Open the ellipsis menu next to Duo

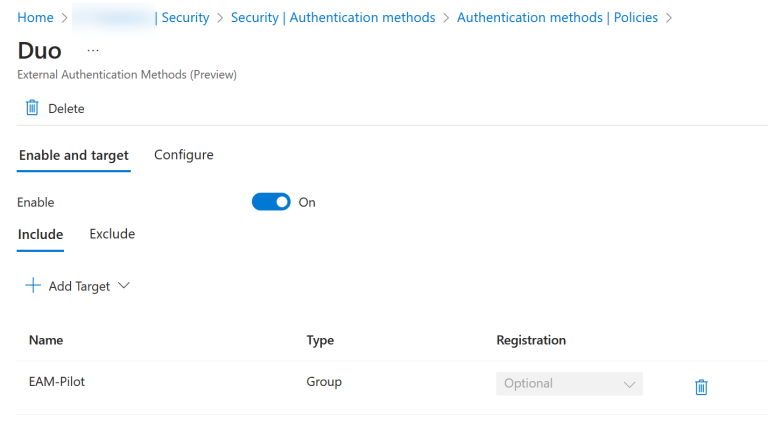[x=93, y=51]
